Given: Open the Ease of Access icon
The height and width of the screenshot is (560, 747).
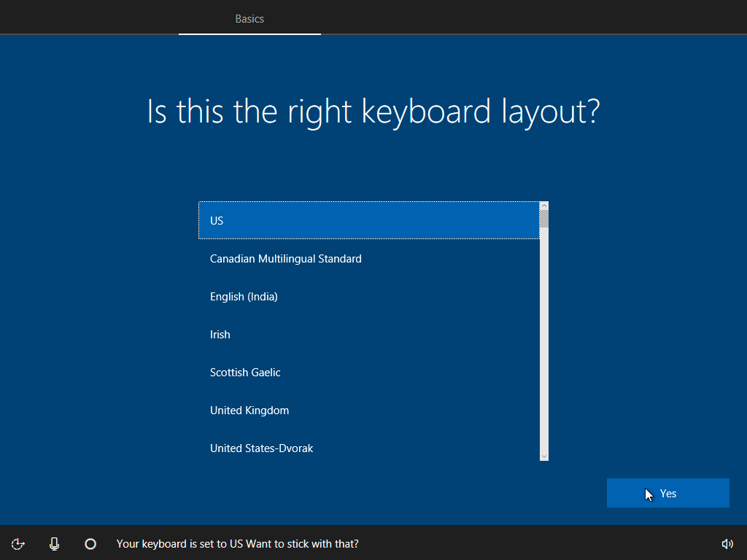Looking at the screenshot, I should click(x=18, y=544).
